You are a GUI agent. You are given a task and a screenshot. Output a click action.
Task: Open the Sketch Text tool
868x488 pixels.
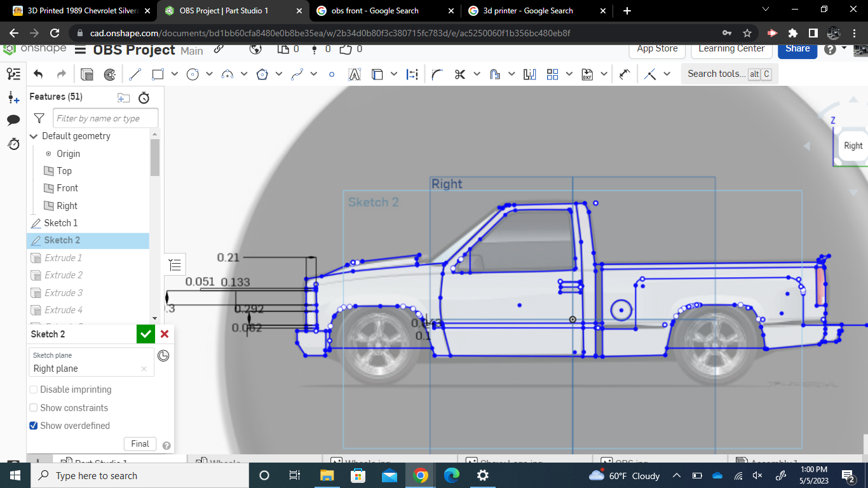tap(354, 74)
